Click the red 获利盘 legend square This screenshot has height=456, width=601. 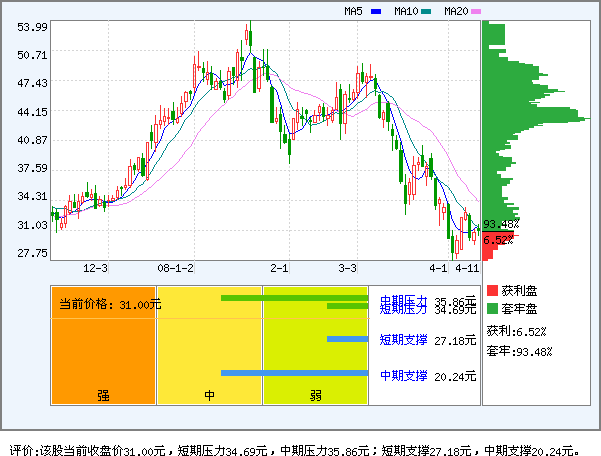pyautogui.click(x=492, y=290)
